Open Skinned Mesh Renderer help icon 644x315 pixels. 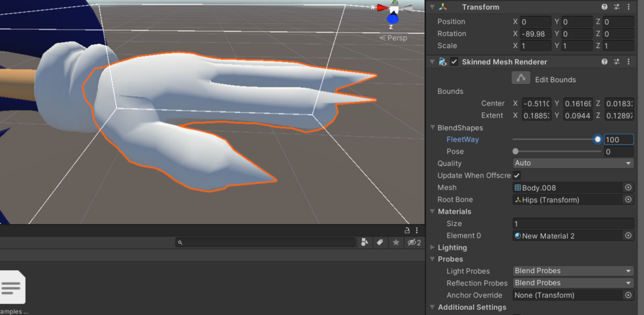(x=604, y=62)
